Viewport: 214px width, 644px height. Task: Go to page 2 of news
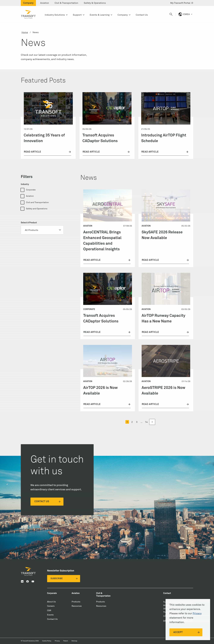tap(132, 422)
